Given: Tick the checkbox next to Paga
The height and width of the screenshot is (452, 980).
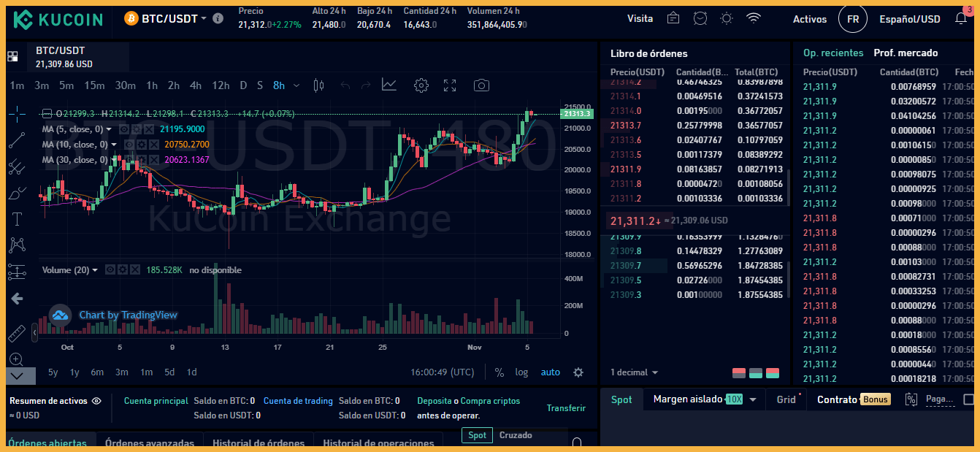Looking at the screenshot, I should pos(969,399).
